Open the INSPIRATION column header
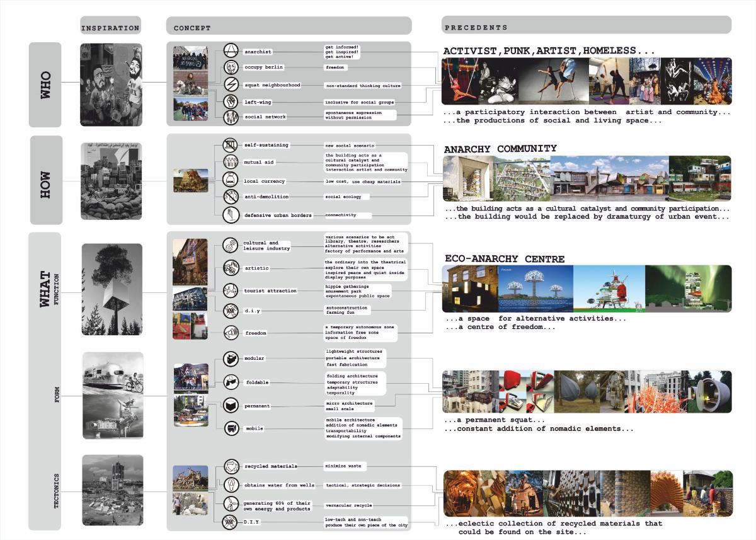The width and height of the screenshot is (756, 540). [110, 28]
